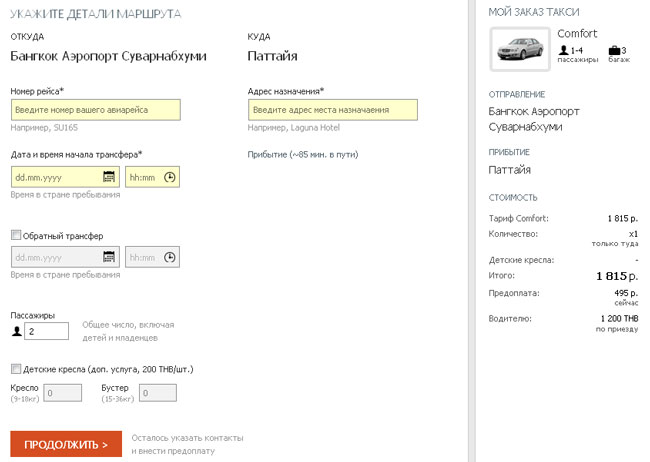
Task: Click passengers icon next to 1-4 in order panel
Action: coord(563,50)
